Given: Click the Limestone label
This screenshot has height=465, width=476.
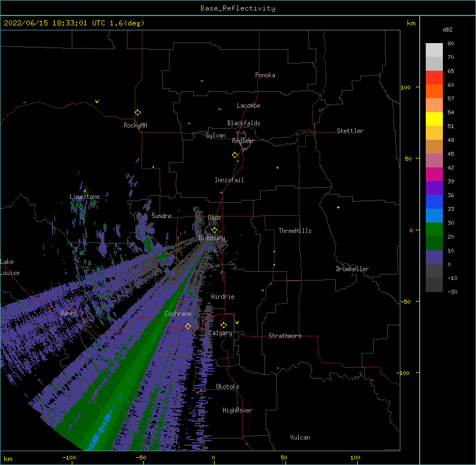Looking at the screenshot, I should click(x=84, y=197).
